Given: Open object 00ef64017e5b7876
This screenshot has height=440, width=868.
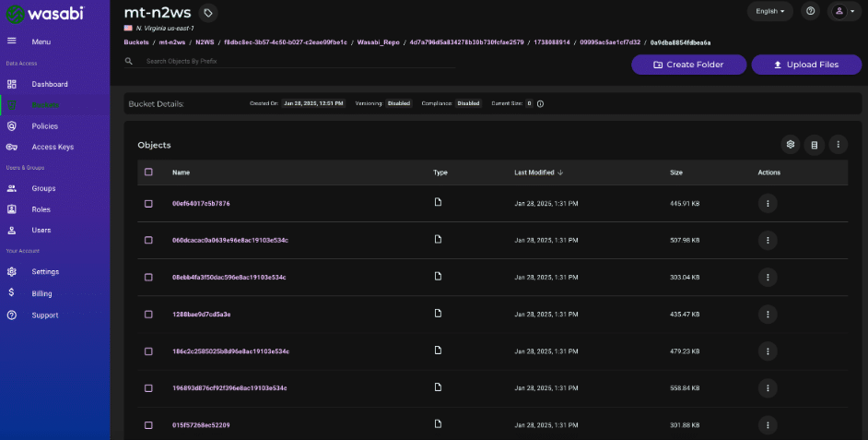Looking at the screenshot, I should point(201,203).
